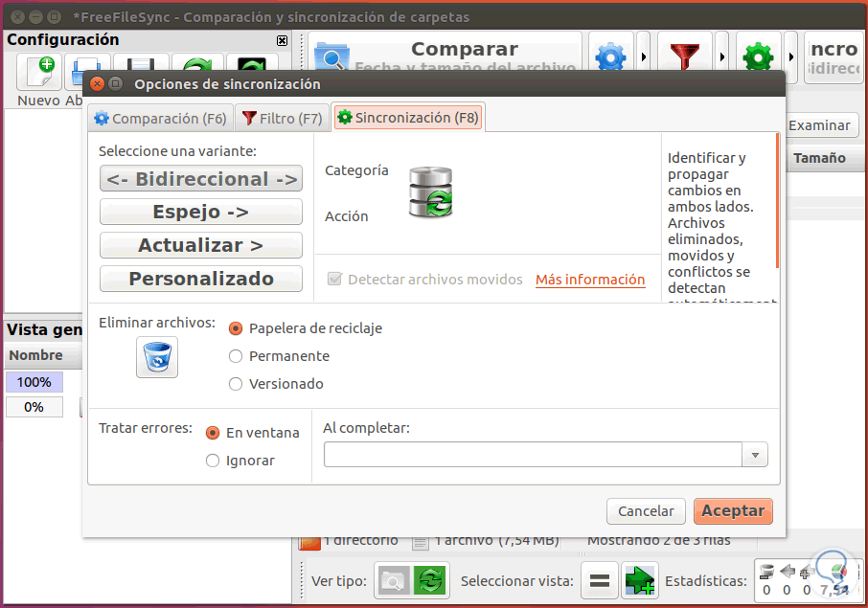
Task: Open the Más información link
Action: 590,280
